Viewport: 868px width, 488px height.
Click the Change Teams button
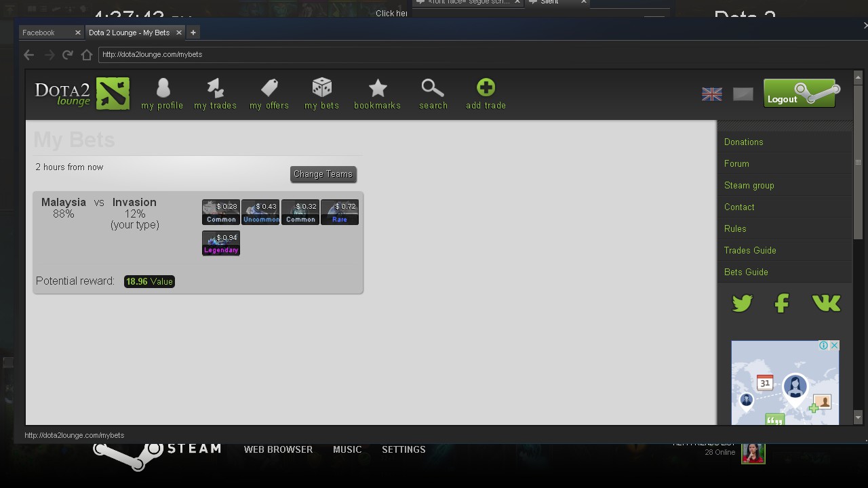tap(323, 174)
